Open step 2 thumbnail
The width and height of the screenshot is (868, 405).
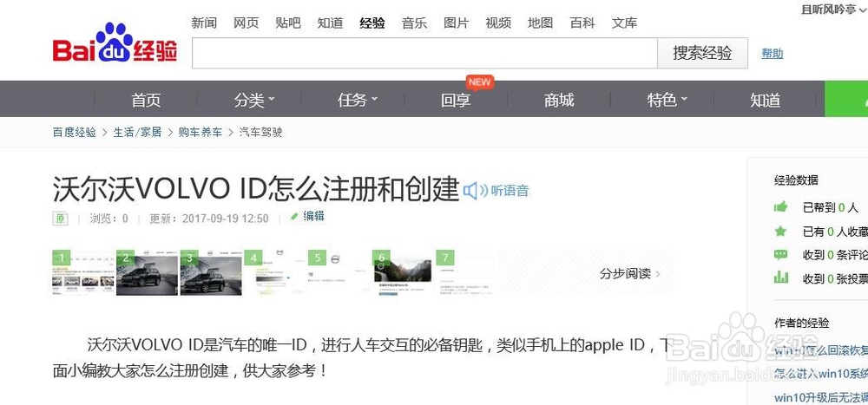(148, 273)
